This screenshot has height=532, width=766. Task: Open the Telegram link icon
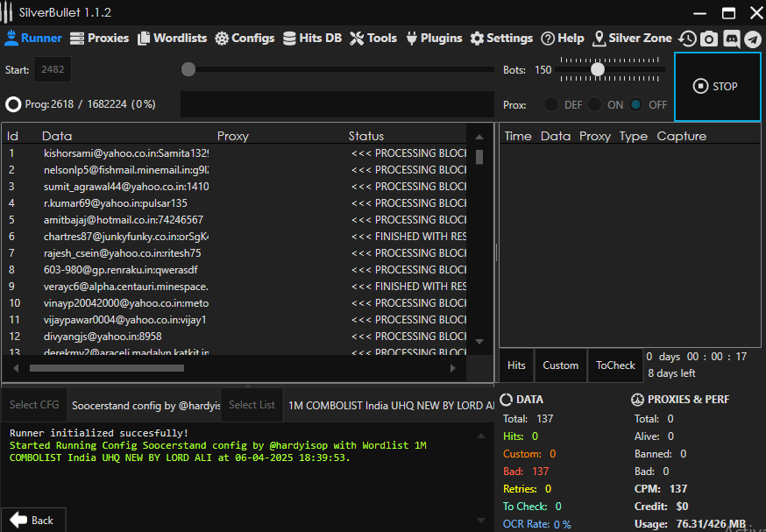pyautogui.click(x=753, y=39)
